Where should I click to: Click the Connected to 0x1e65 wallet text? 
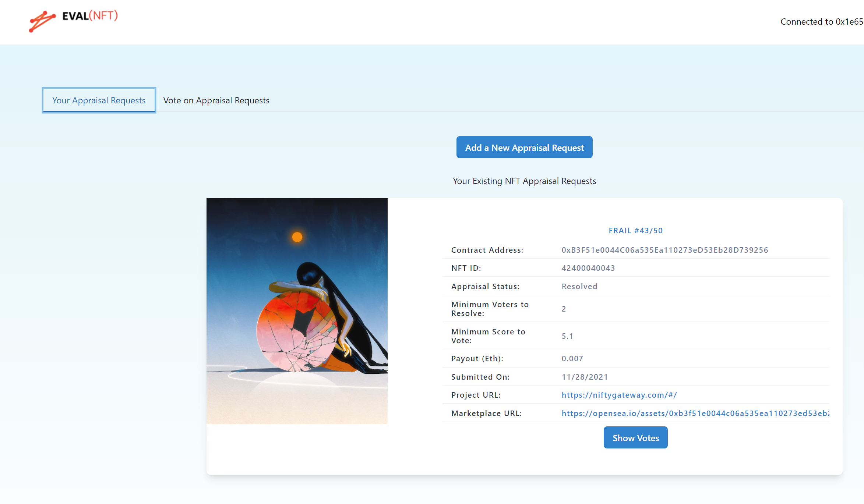click(x=821, y=22)
